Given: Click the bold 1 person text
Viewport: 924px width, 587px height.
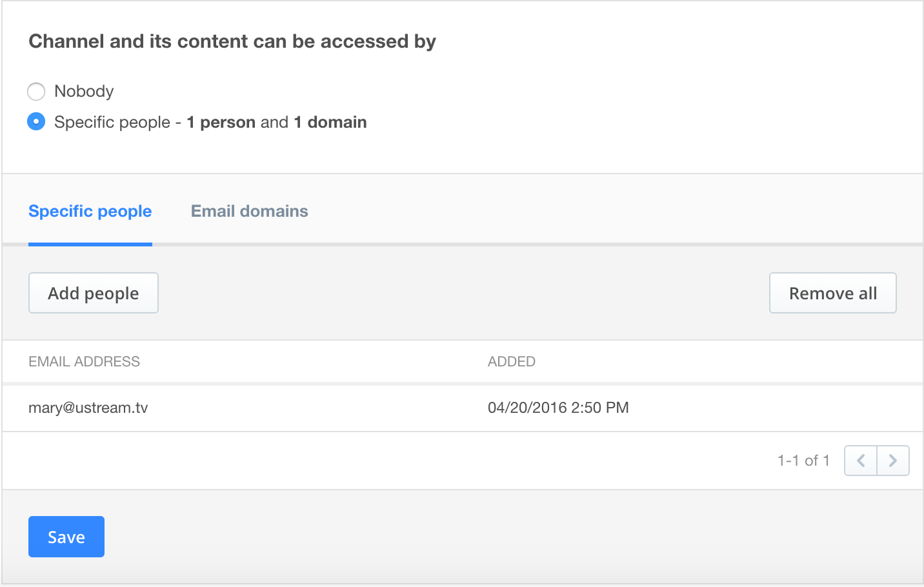Looking at the screenshot, I should 221,122.
